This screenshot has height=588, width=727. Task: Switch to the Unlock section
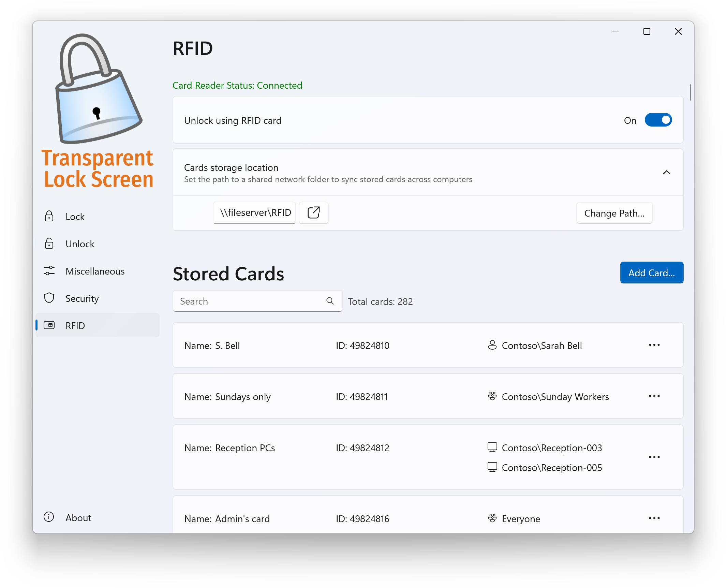pos(80,244)
